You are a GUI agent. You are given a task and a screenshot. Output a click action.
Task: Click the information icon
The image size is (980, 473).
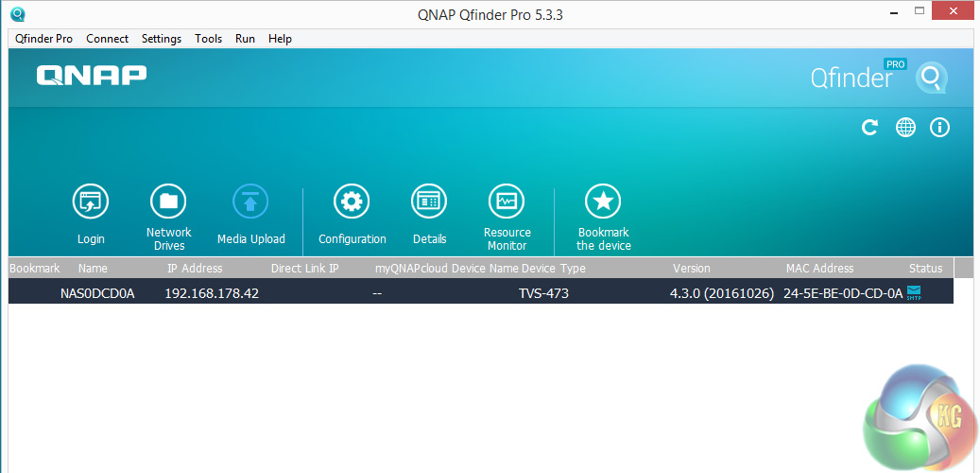click(x=939, y=128)
